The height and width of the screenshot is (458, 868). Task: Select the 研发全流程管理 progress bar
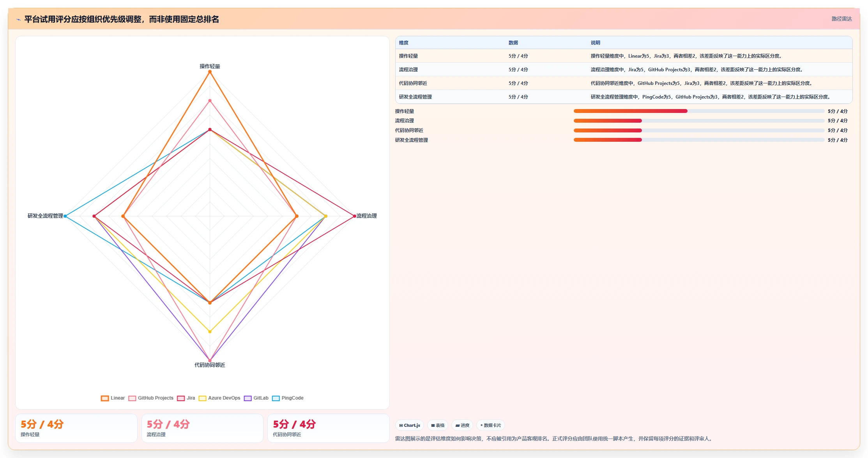699,140
